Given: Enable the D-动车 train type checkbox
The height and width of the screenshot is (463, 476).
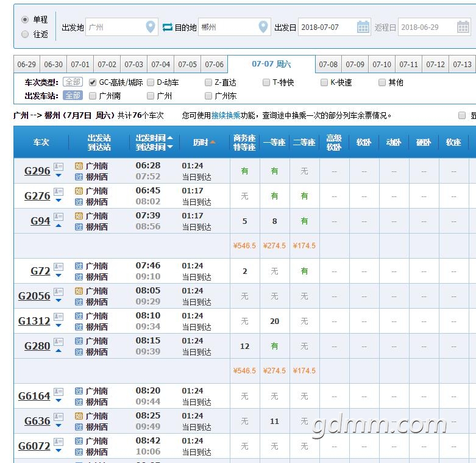Looking at the screenshot, I should (151, 82).
